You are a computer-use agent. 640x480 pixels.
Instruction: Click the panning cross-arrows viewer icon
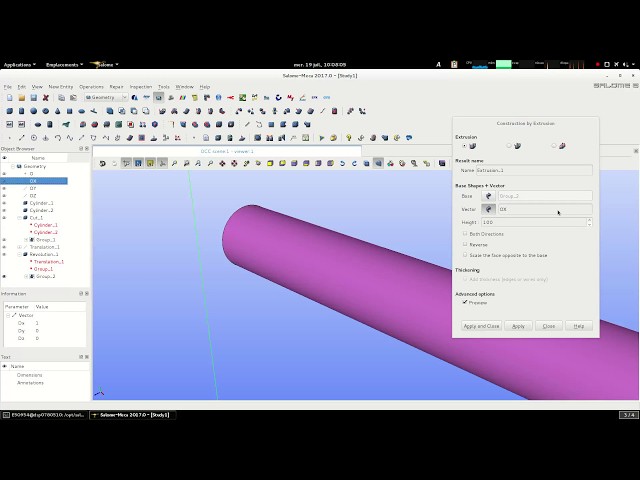[222, 164]
